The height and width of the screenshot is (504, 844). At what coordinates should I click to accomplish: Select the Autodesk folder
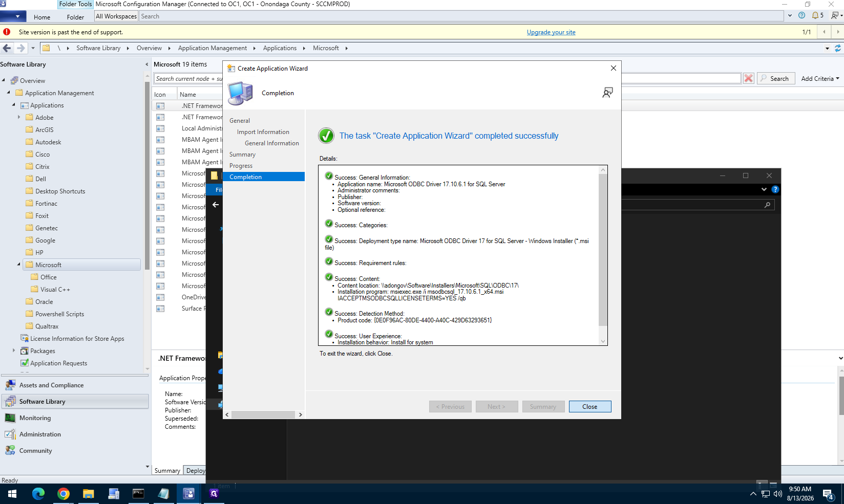[x=48, y=142]
